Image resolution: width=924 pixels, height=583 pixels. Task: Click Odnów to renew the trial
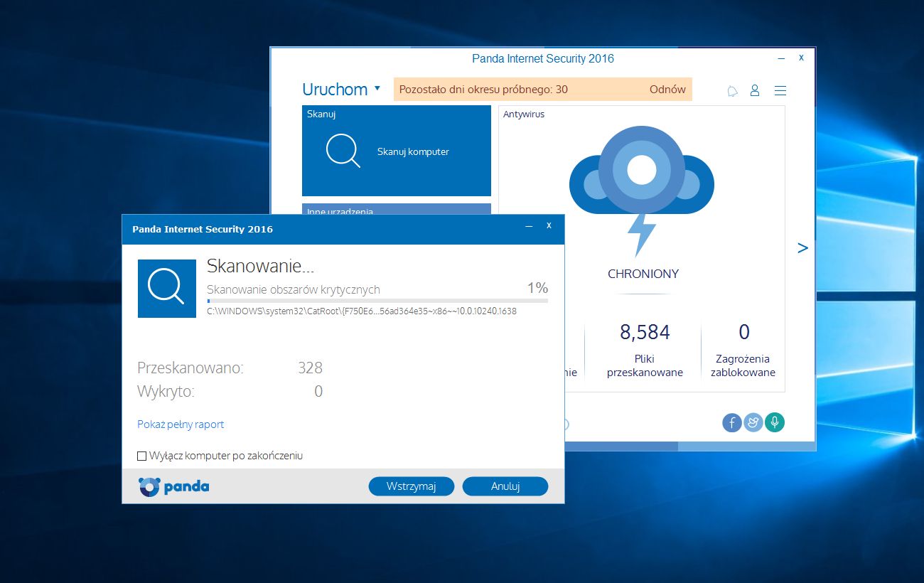667,90
